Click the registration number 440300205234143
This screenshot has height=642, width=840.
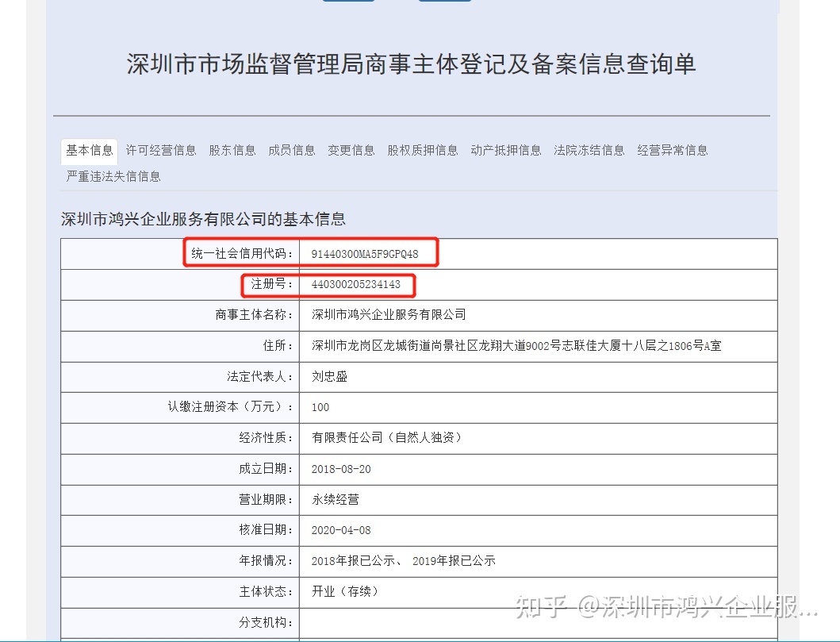point(356,284)
